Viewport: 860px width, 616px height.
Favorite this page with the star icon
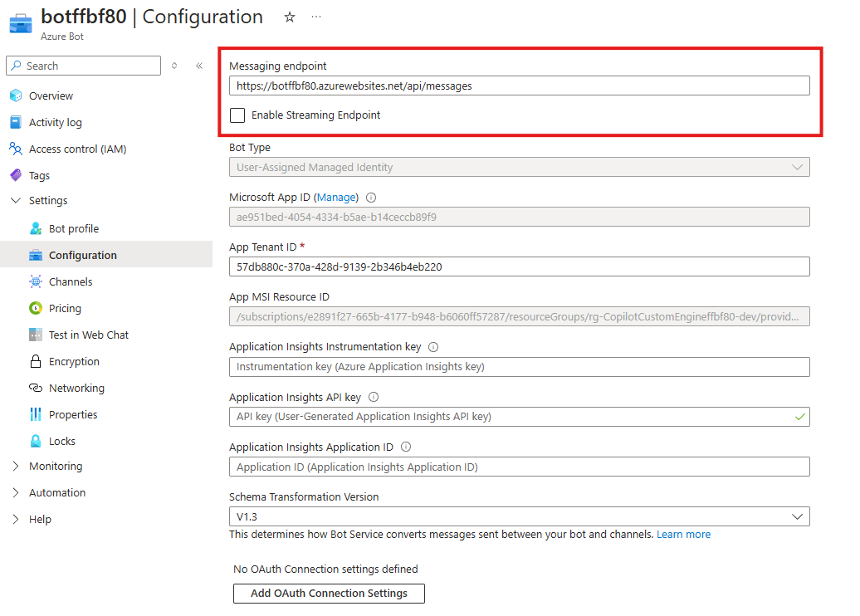(x=290, y=17)
